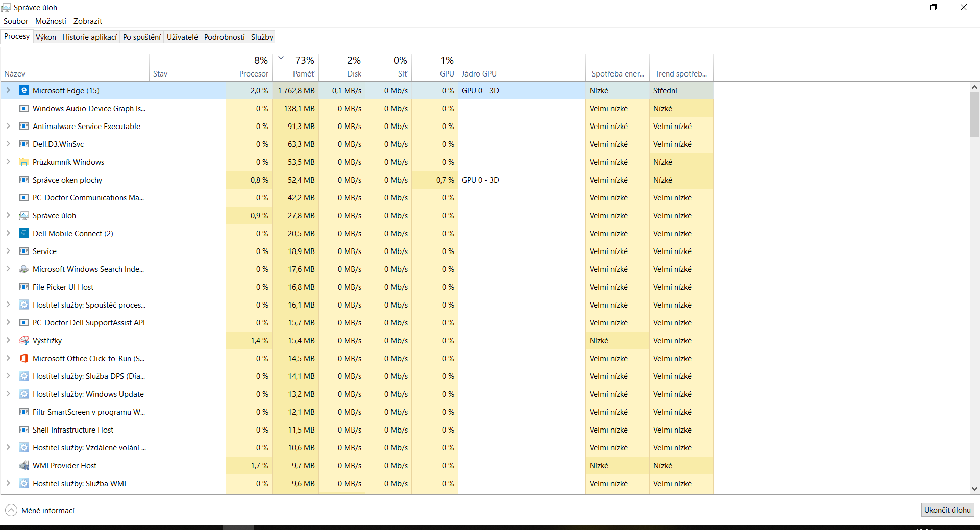Sort by Spotřeba energie column

618,67
